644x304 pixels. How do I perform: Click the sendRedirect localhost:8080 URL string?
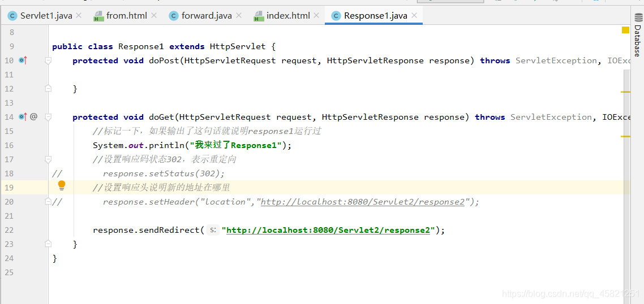pyautogui.click(x=328, y=230)
